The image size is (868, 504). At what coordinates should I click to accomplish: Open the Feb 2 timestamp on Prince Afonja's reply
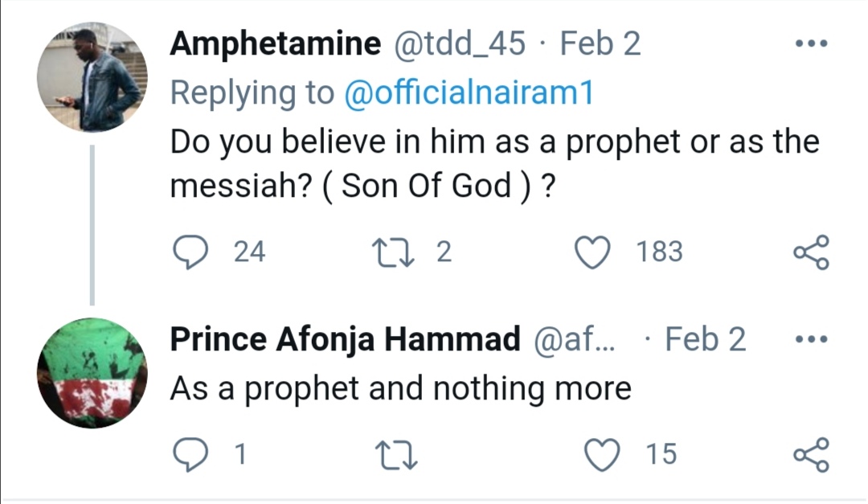[706, 340]
